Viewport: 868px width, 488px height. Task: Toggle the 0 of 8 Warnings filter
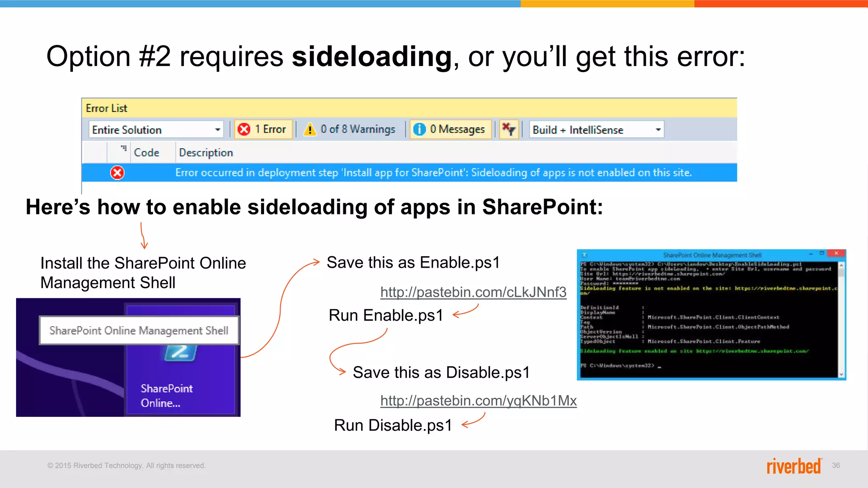click(350, 129)
